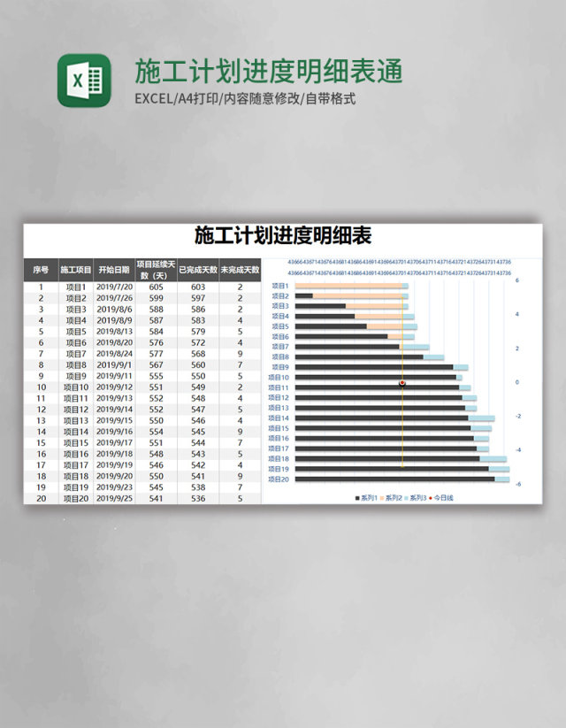This screenshot has height=728, width=566.
Task: Select the start date cell 2019/9/23
Action: coord(114,487)
